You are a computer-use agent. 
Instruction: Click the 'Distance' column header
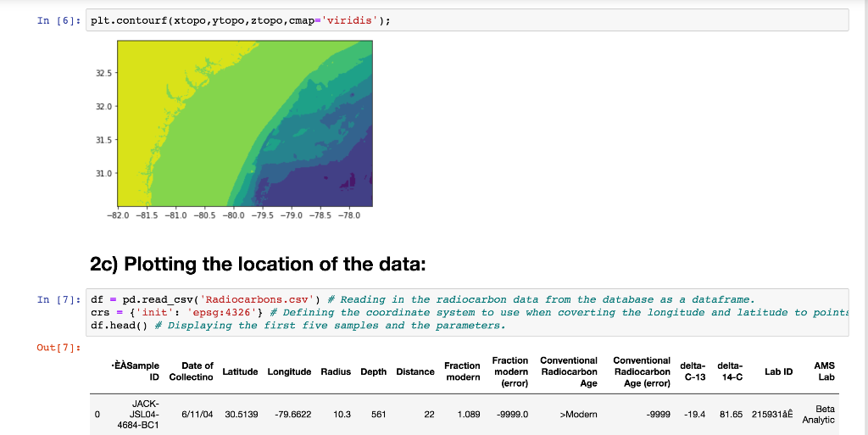415,372
